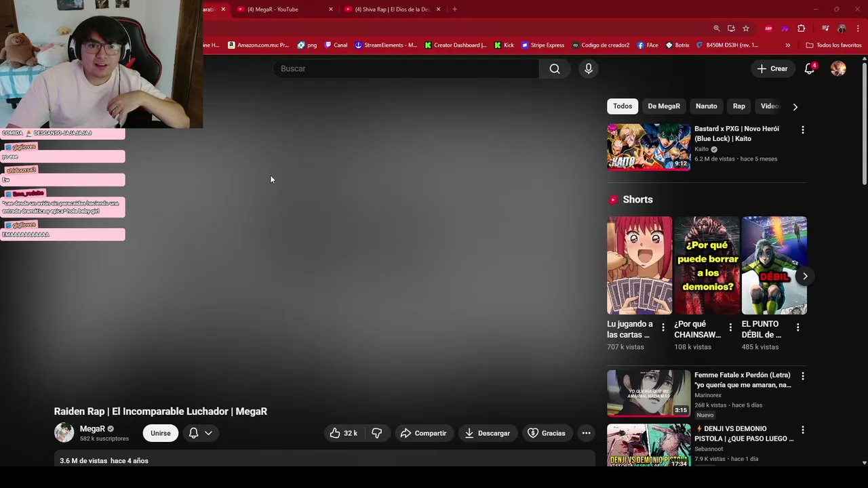Open Todos los favoritos folder
Viewport: 868px width, 488px height.
[833, 45]
